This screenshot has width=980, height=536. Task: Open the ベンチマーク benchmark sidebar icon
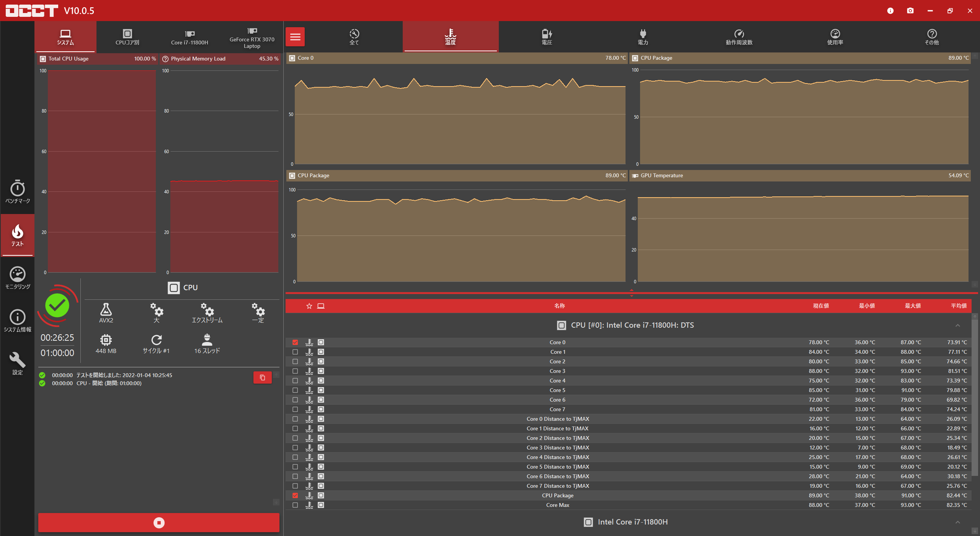[18, 191]
